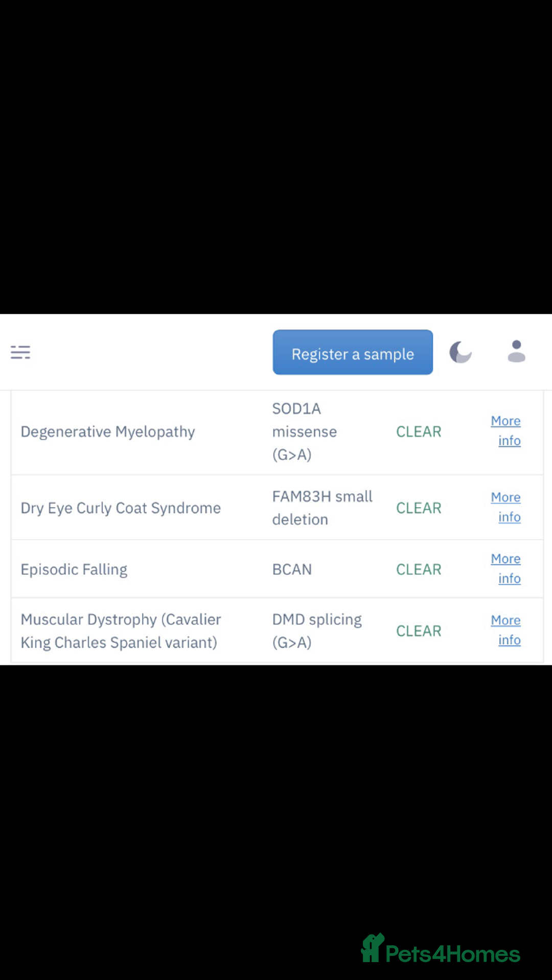The image size is (552, 980).
Task: Open the user profile icon
Action: (516, 352)
